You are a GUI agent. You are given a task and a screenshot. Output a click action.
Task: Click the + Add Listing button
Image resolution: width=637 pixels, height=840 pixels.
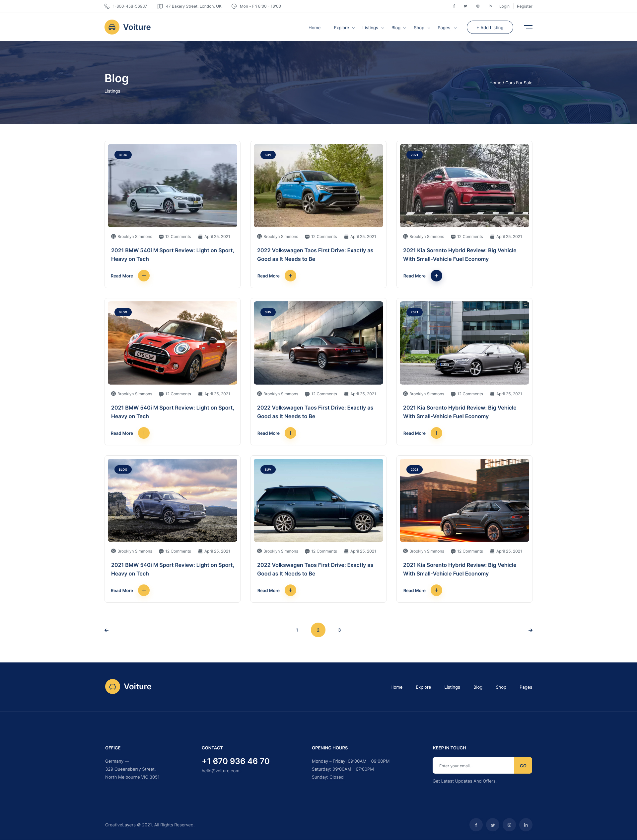(x=490, y=27)
